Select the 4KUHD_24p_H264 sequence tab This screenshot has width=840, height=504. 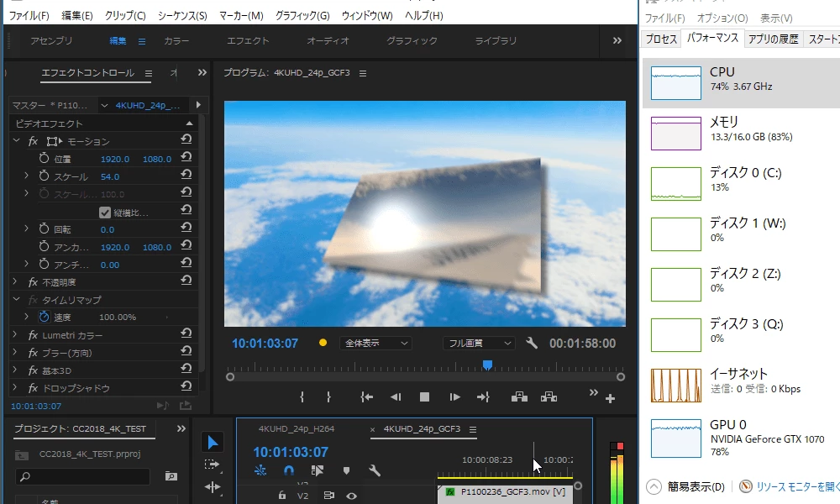(297, 428)
